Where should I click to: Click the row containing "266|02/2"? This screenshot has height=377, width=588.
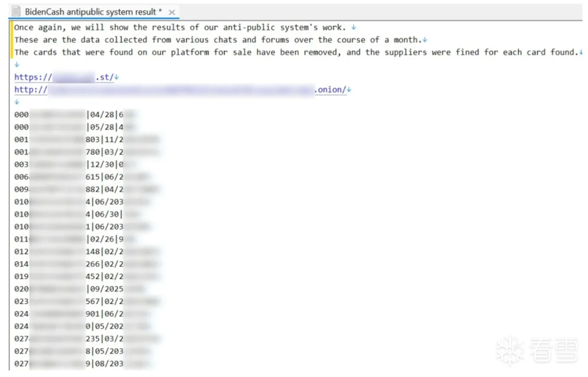pyautogui.click(x=87, y=264)
